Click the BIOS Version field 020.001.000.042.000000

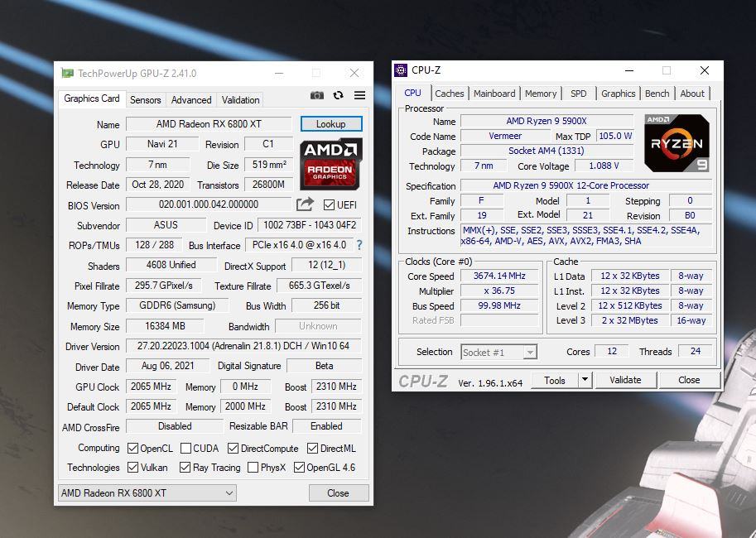coord(209,204)
